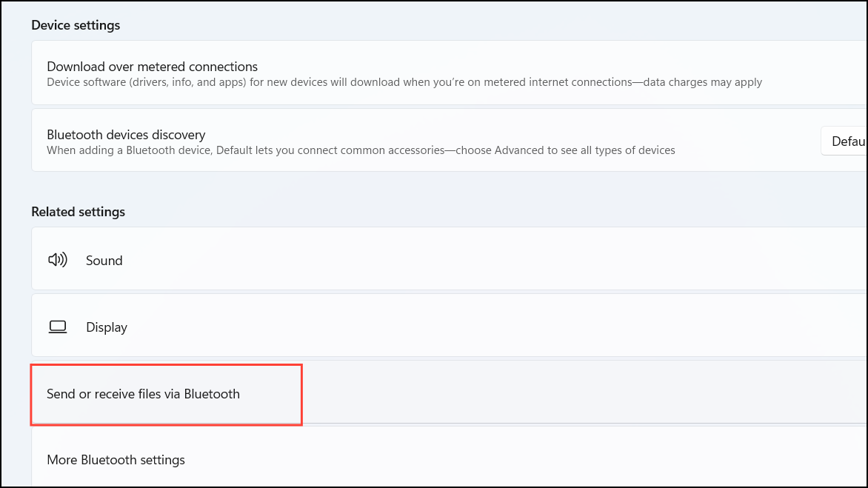Click More Bluetooth settings
The height and width of the screenshot is (488, 868).
[x=116, y=459]
